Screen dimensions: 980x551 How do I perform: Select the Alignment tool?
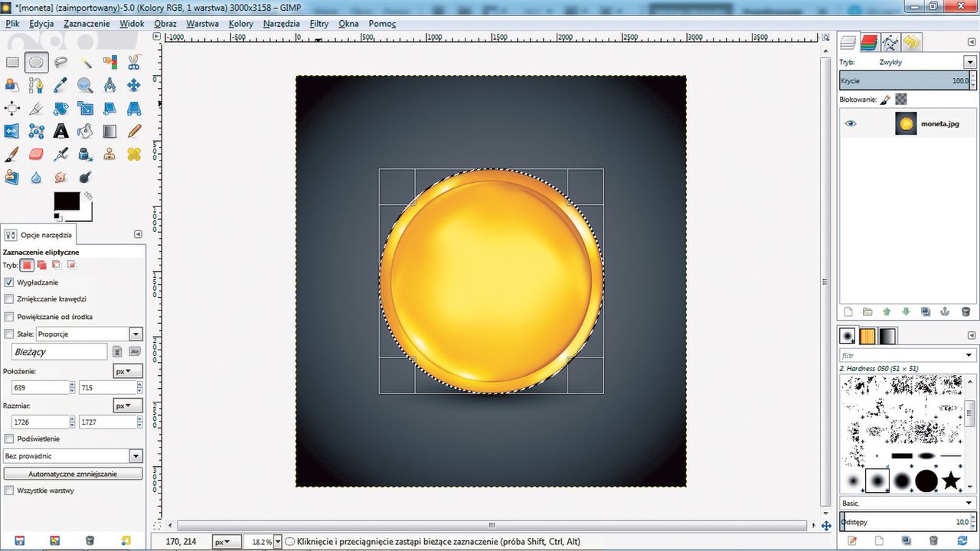(12, 108)
